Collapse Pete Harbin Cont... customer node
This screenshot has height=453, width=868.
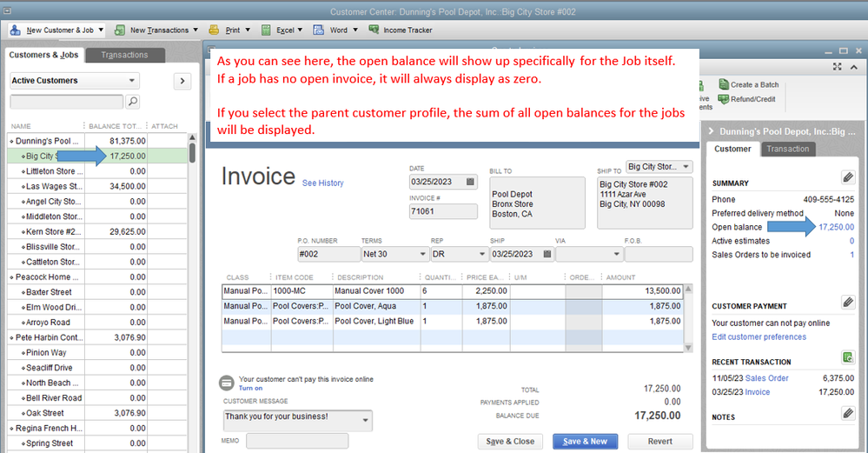(x=11, y=337)
